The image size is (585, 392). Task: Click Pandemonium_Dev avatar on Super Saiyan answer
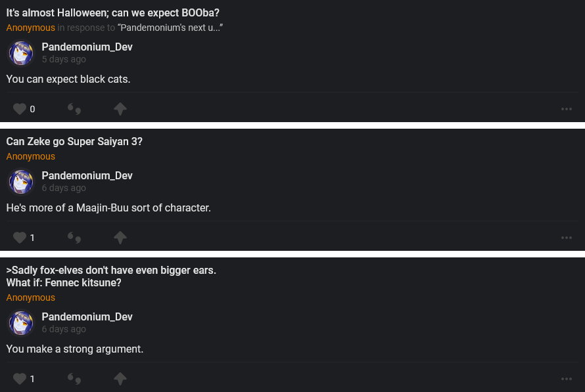point(21,182)
